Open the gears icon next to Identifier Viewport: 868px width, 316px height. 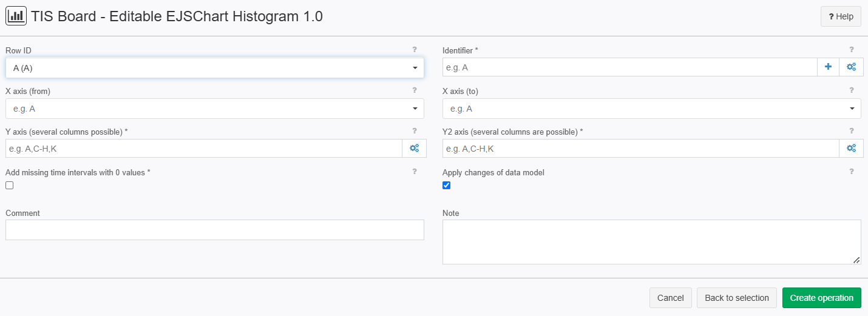tap(851, 67)
